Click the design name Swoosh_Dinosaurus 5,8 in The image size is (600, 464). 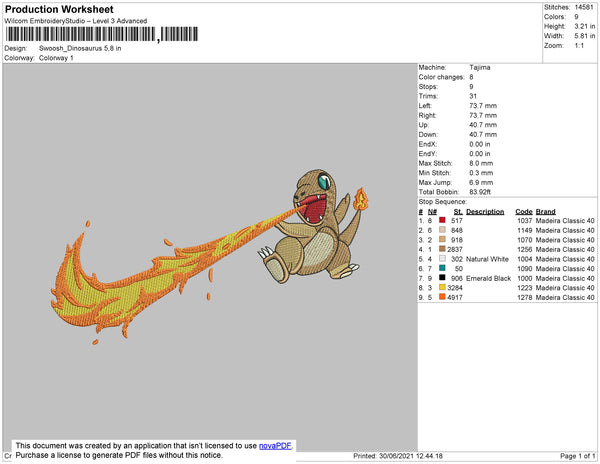click(x=80, y=49)
